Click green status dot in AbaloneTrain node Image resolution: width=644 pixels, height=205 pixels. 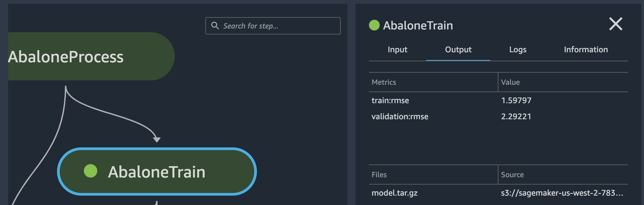point(91,171)
